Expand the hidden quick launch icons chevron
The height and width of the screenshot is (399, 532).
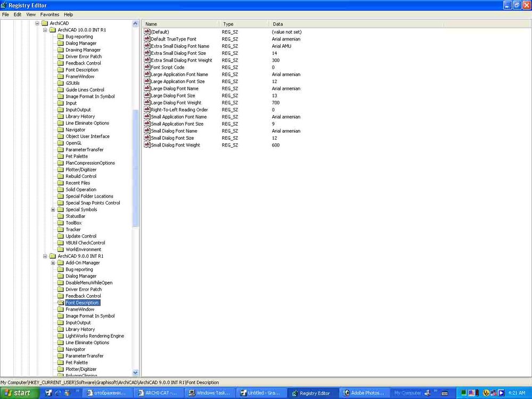click(x=77, y=391)
